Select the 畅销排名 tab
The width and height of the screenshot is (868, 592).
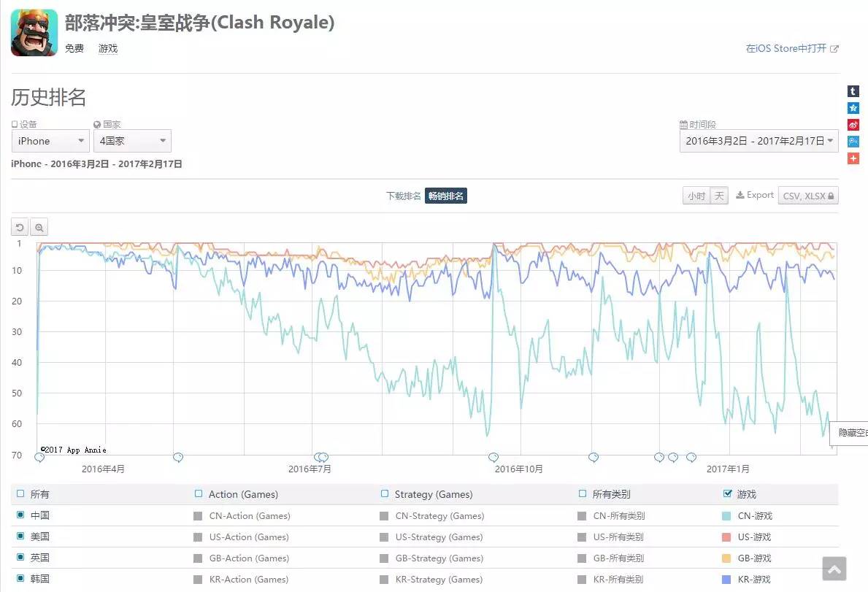446,196
